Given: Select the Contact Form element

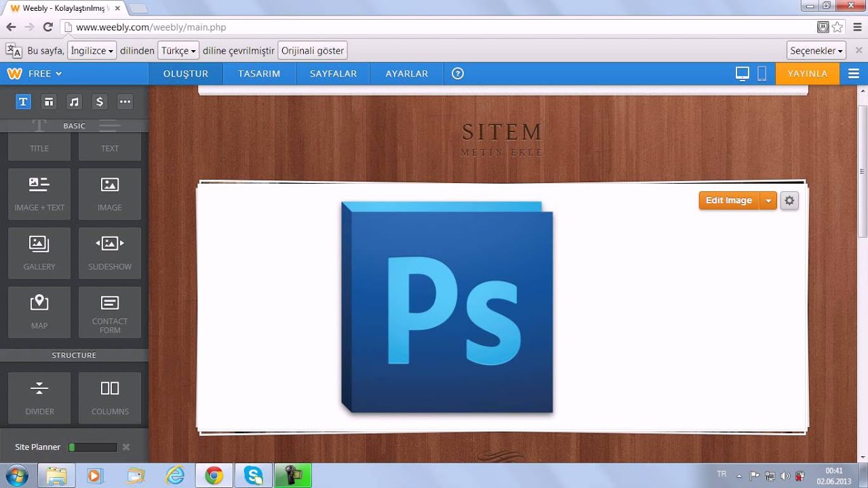Looking at the screenshot, I should pos(110,312).
